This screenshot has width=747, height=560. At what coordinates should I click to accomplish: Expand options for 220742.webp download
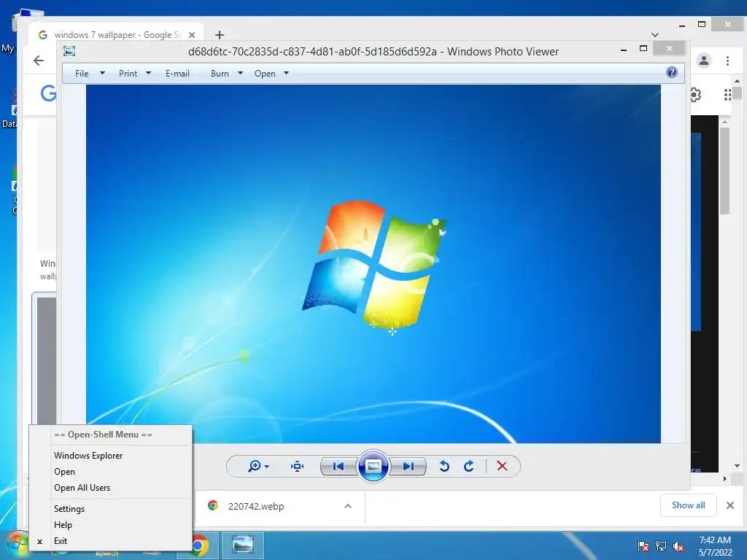coord(348,506)
